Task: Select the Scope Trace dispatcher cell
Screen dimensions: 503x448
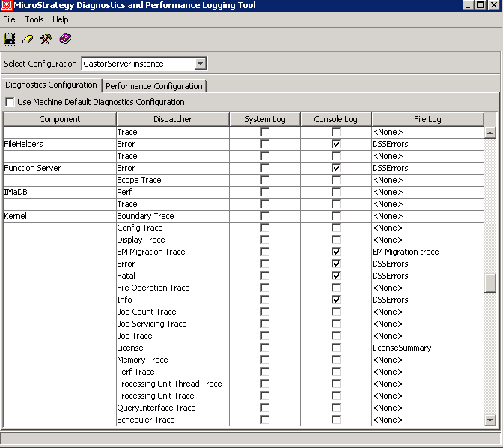Action: [x=173, y=180]
